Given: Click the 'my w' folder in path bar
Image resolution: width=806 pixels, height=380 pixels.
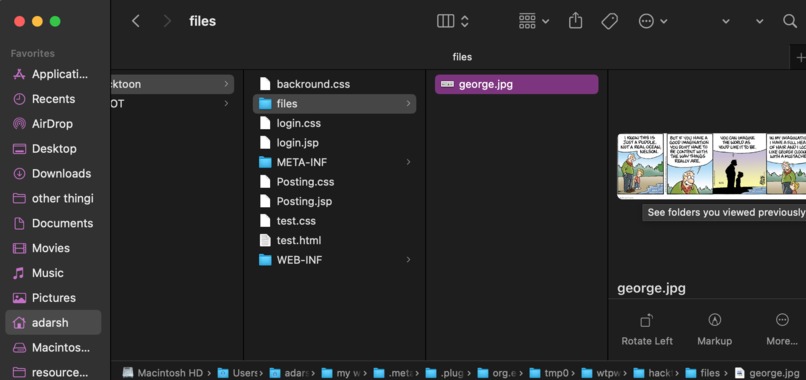Looking at the screenshot, I should coord(340,373).
